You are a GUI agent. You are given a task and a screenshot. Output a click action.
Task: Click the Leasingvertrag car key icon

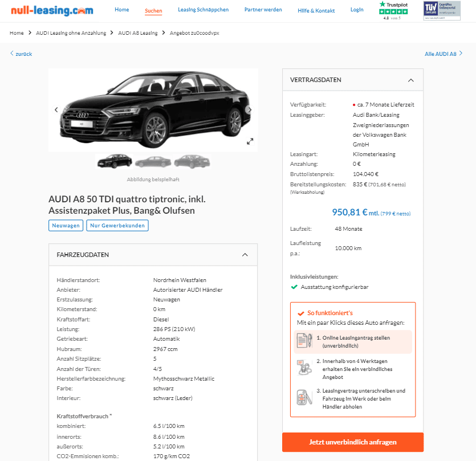(x=304, y=398)
